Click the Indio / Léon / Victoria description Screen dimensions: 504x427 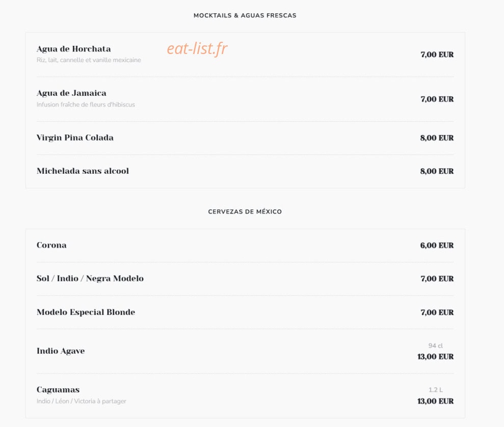[x=82, y=401]
